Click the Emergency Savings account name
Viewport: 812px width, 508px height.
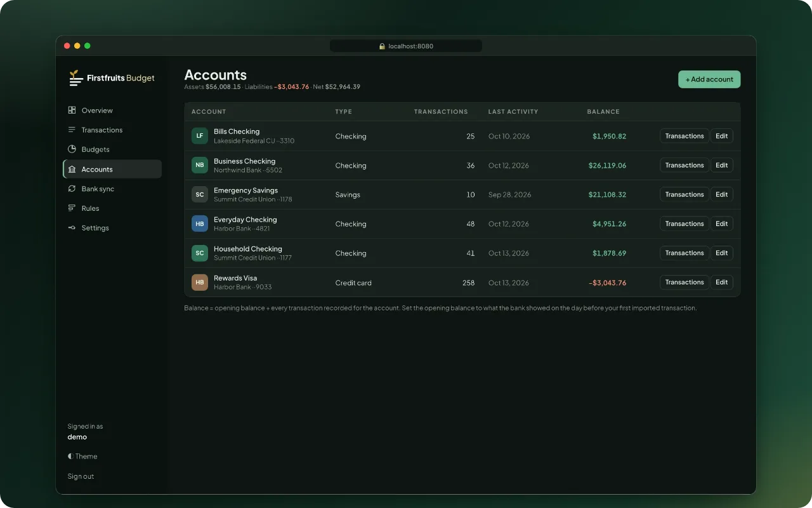tap(246, 190)
